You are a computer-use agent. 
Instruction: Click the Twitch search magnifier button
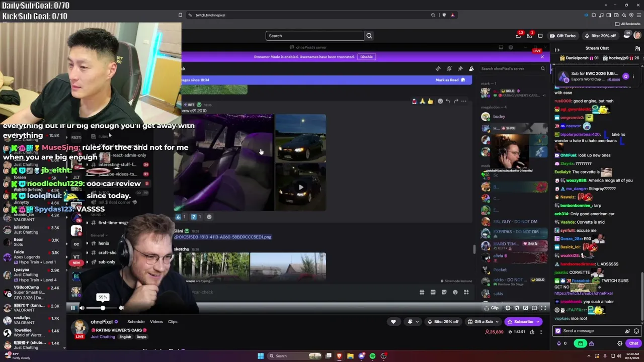[369, 36]
